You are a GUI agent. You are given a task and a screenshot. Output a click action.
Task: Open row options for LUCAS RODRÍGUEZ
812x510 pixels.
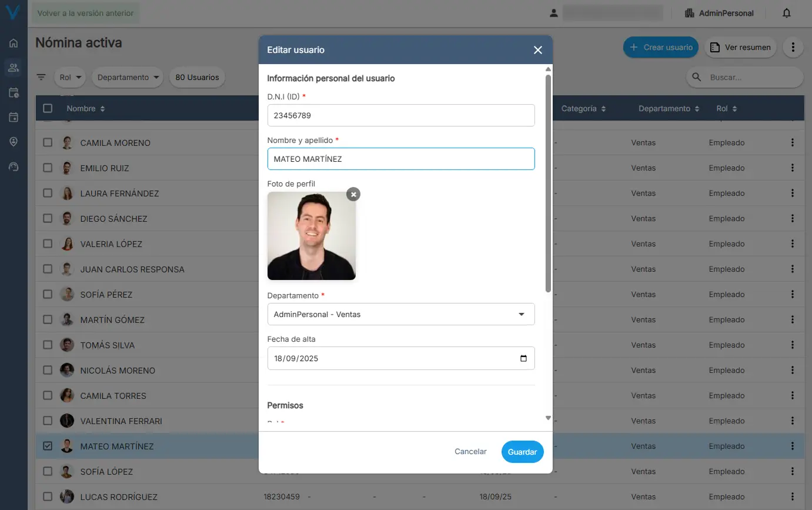[x=793, y=496]
